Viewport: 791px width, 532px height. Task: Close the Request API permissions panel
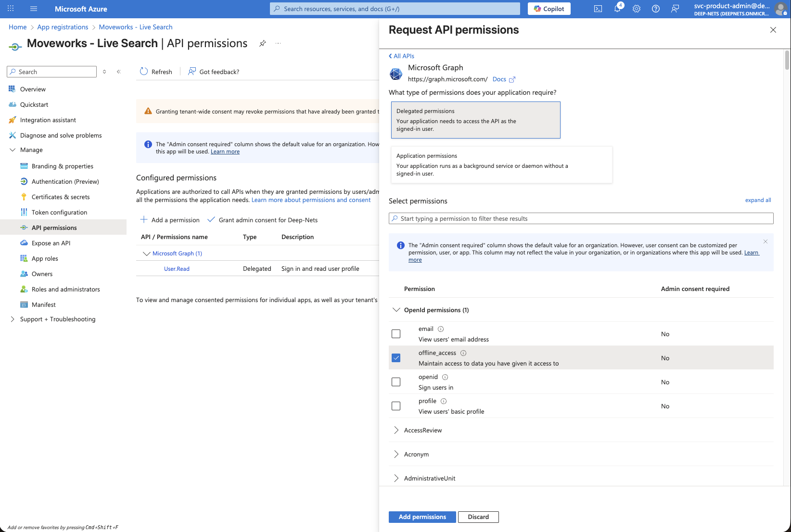[x=773, y=30]
